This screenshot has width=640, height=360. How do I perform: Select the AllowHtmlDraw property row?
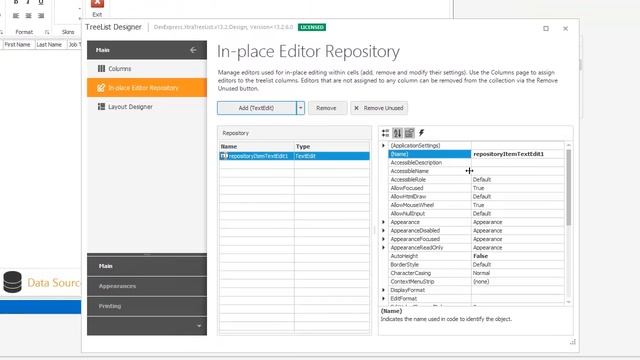click(x=476, y=196)
